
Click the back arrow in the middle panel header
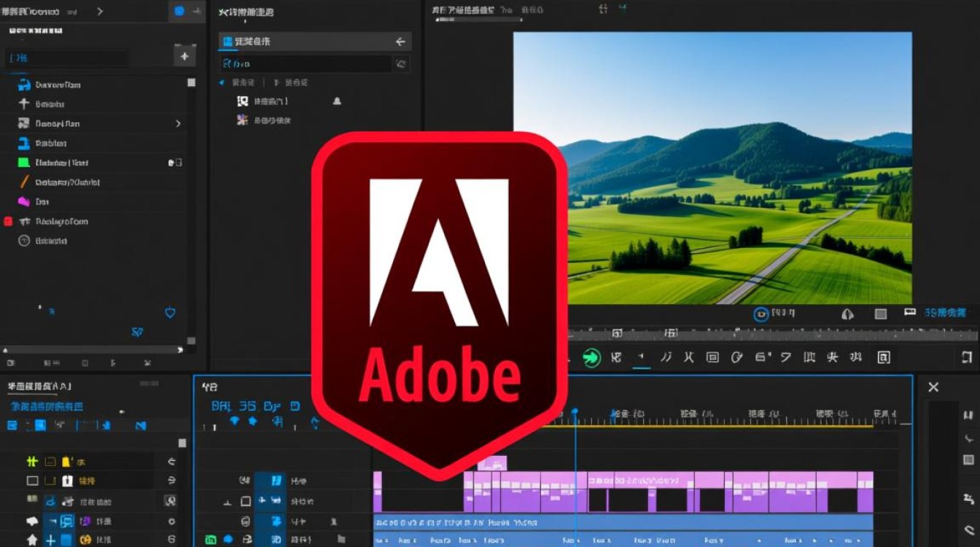coord(400,42)
